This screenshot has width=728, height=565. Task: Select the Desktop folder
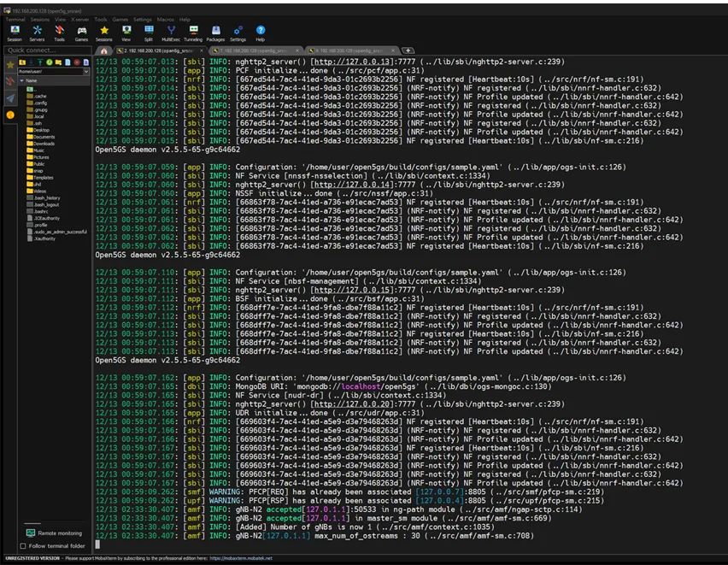point(38,130)
